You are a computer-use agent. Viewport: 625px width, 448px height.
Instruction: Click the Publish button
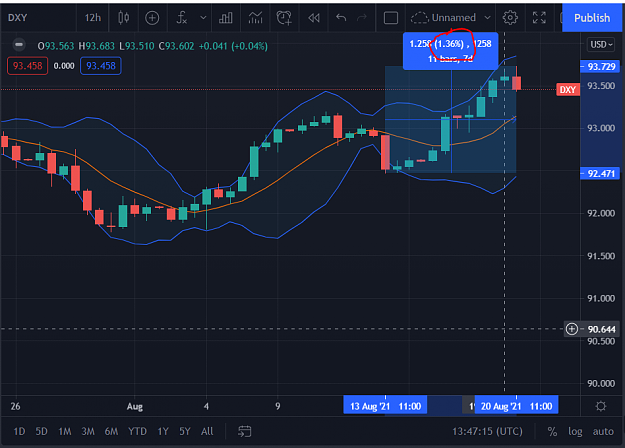[x=592, y=18]
